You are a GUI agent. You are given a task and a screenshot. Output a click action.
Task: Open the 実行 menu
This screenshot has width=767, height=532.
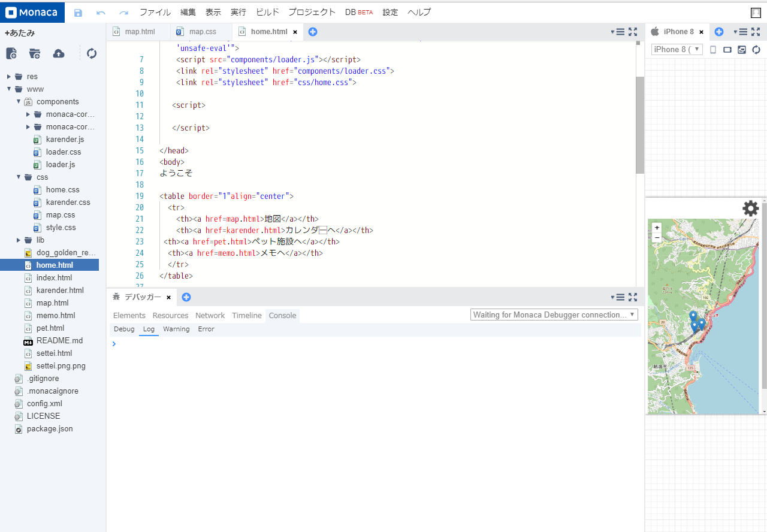coord(238,13)
